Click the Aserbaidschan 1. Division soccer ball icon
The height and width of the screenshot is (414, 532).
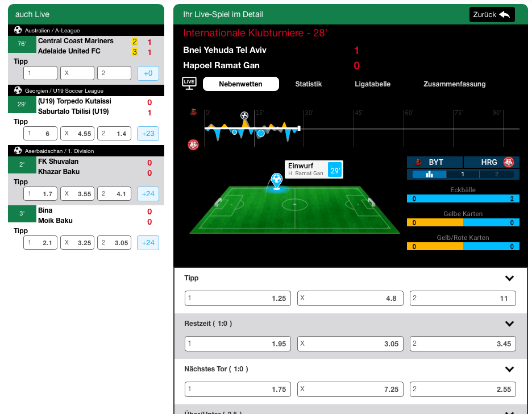(x=18, y=151)
